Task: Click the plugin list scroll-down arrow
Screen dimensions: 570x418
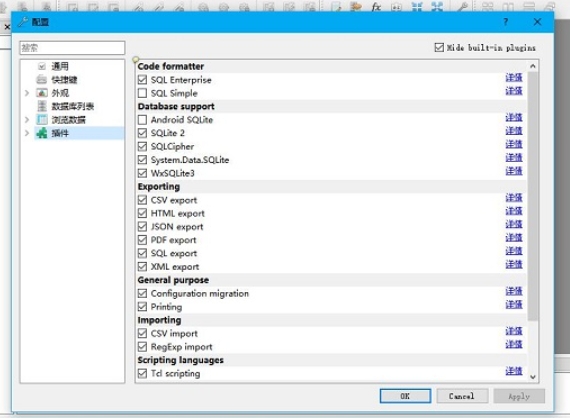Action: [533, 377]
